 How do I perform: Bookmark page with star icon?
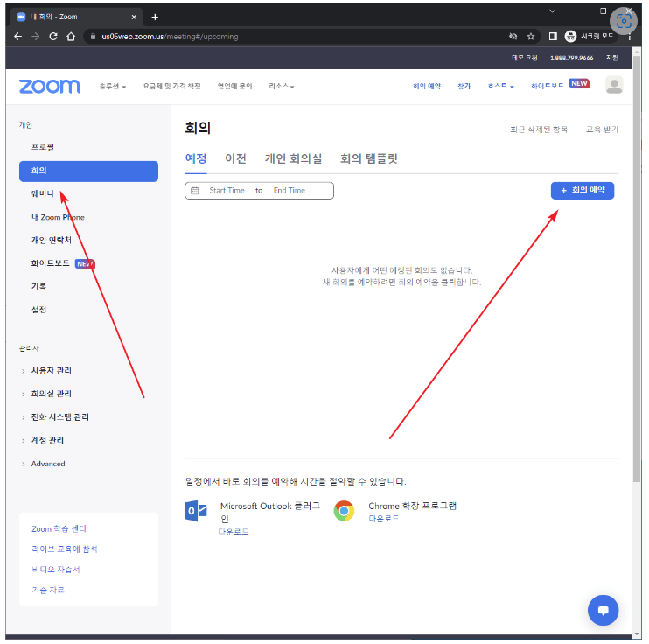pos(531,37)
